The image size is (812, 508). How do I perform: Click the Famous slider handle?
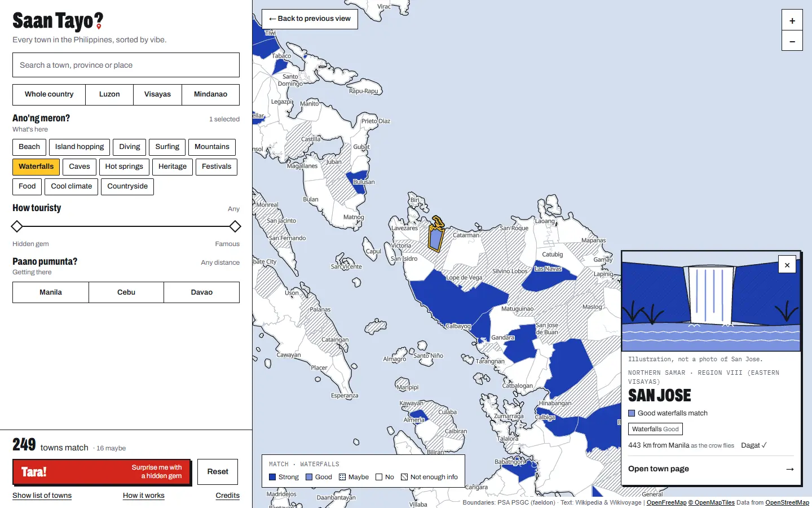pyautogui.click(x=235, y=226)
